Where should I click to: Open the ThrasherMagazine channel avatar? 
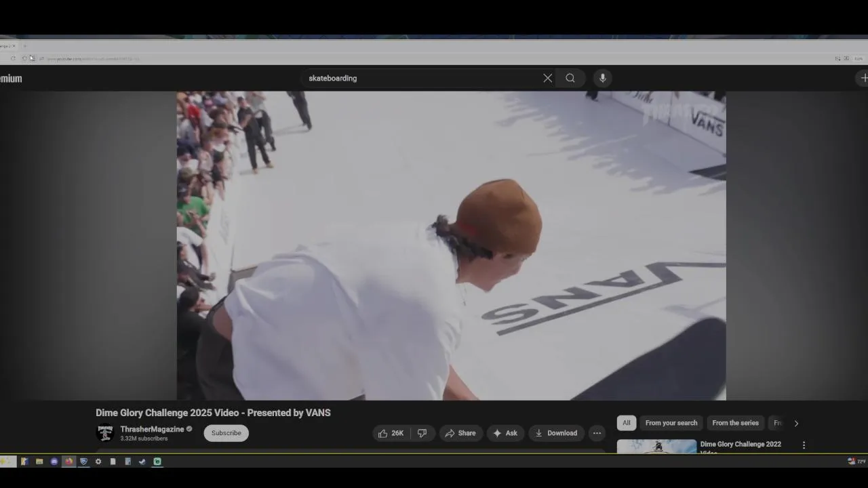point(105,432)
